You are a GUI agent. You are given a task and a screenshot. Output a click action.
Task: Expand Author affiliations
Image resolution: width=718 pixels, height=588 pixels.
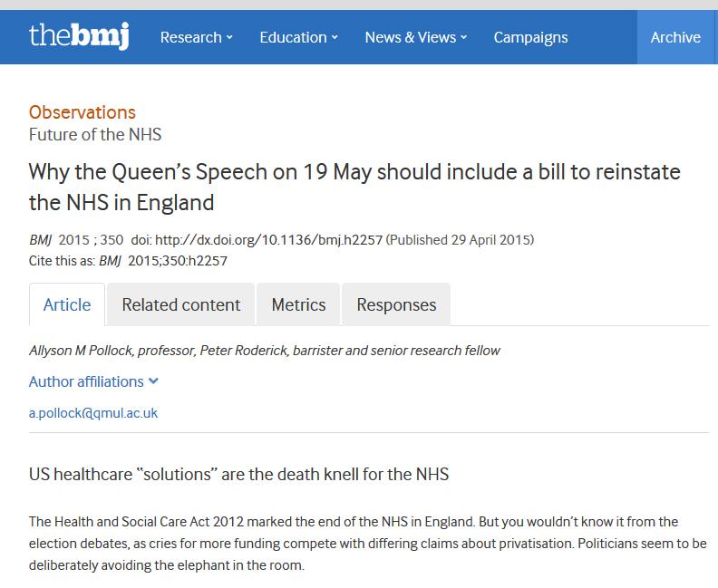pos(93,381)
